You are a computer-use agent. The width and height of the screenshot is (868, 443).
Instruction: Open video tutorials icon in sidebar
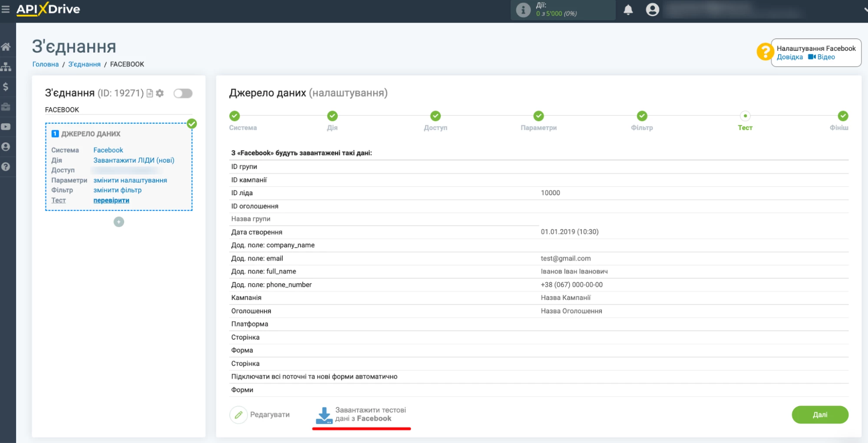click(x=6, y=127)
